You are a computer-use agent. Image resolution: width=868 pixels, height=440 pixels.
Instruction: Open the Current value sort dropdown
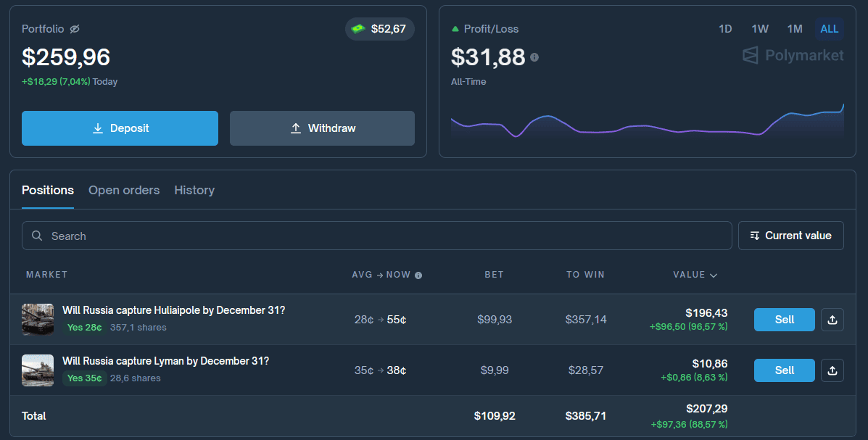[790, 236]
